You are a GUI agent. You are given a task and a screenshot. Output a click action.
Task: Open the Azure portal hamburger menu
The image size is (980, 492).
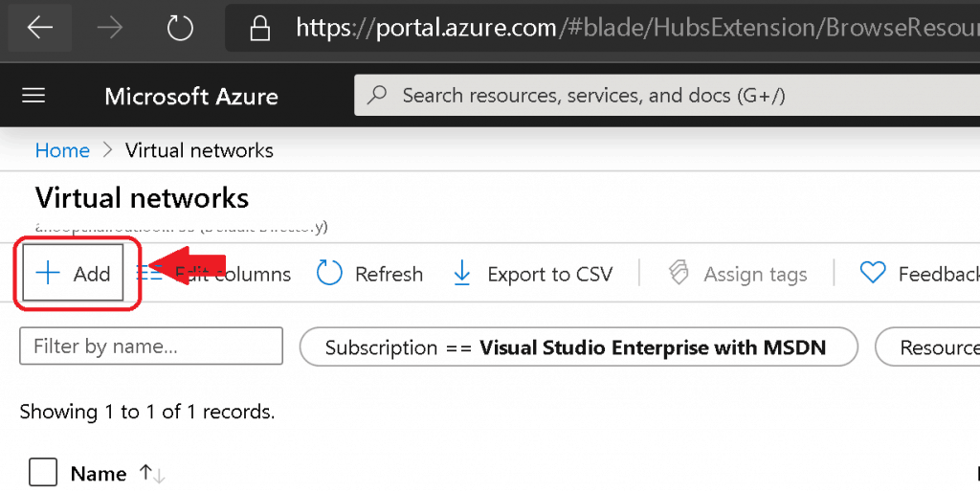click(x=33, y=96)
